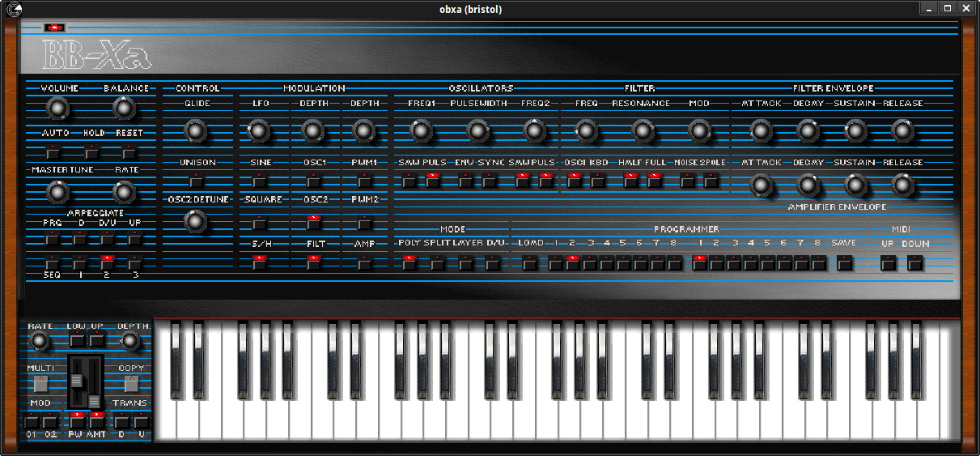Viewport: 980px width, 456px height.
Task: Click the MIDI UP button
Action: [889, 262]
